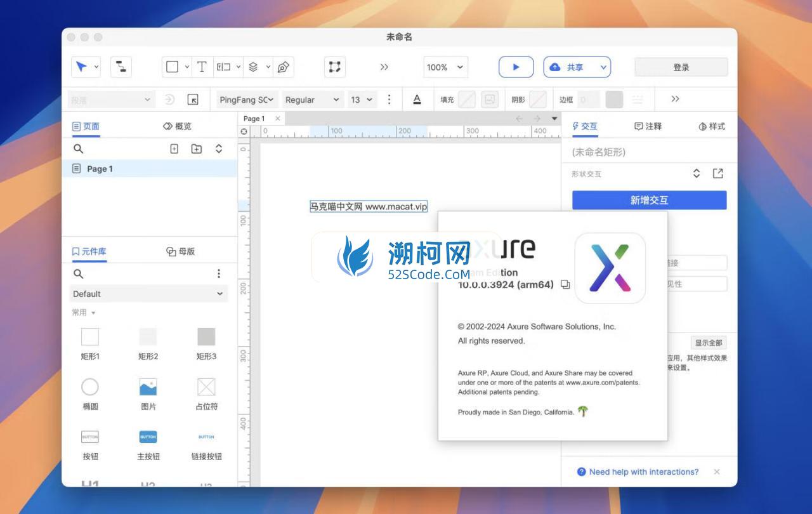Select the form input widget tool
Screen dimensions: 812x514
(223, 67)
